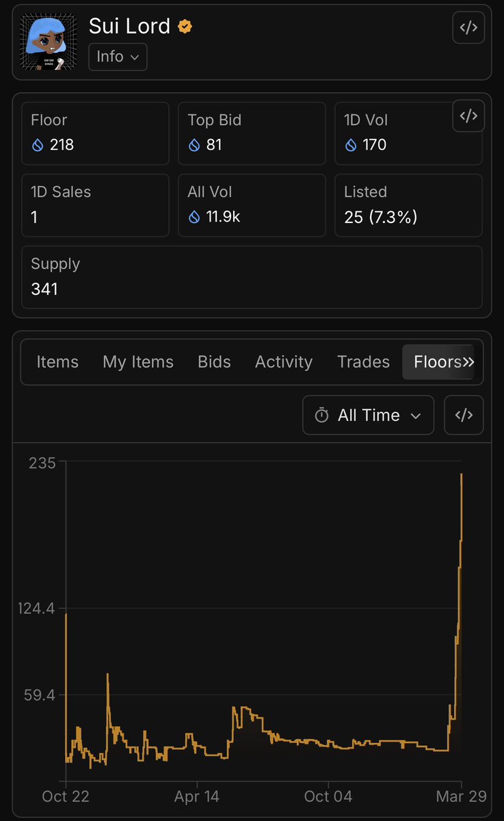Click the more tabs double-arrow icon

click(x=468, y=362)
